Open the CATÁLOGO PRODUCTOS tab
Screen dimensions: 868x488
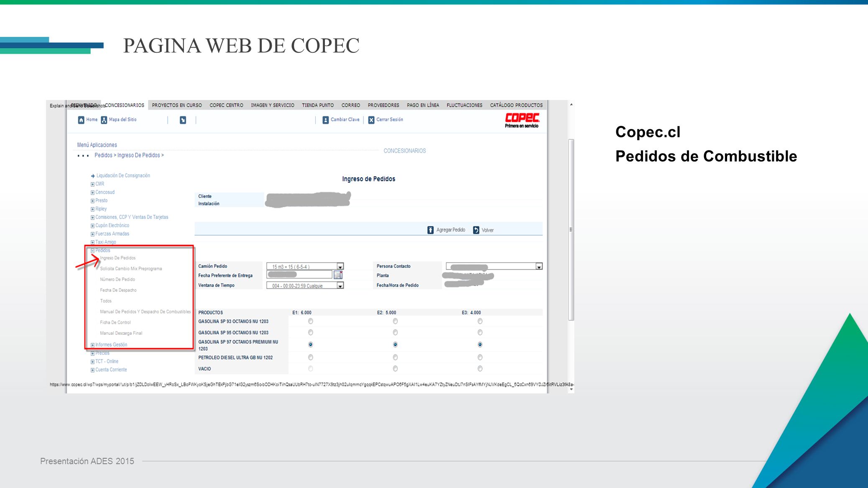(x=516, y=105)
